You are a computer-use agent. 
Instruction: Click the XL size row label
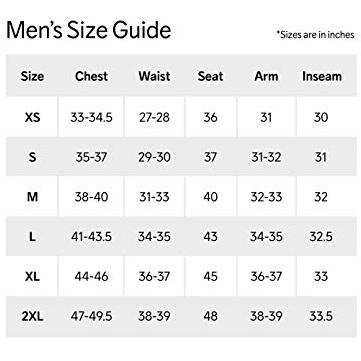32,276
